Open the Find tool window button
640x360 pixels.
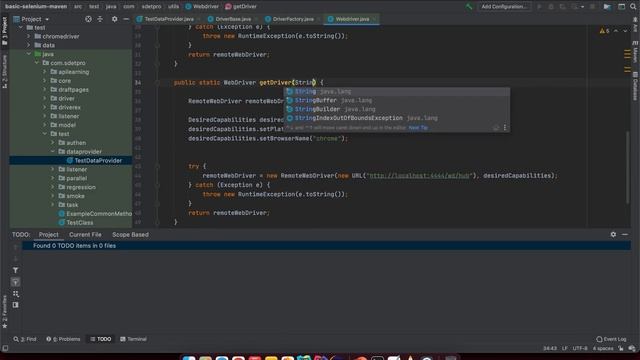point(24,339)
